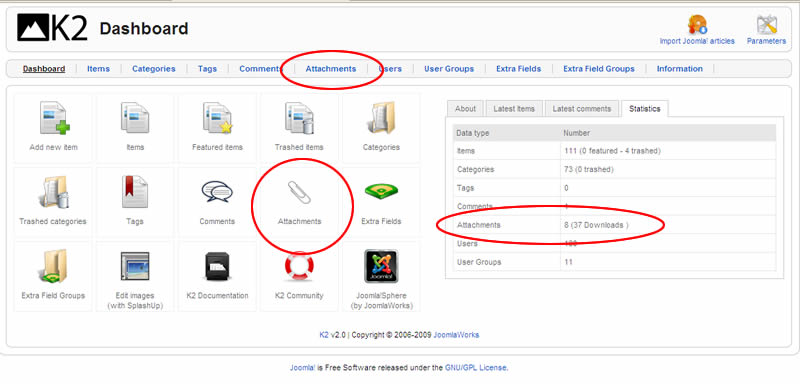Click the Parameters text label
Screen dimensions: 800x384
click(766, 41)
